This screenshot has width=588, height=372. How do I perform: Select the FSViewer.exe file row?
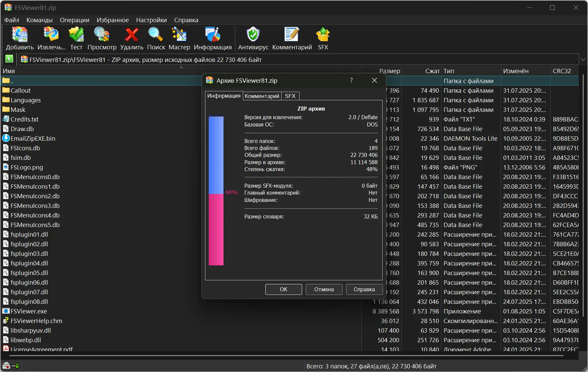[x=28, y=311]
